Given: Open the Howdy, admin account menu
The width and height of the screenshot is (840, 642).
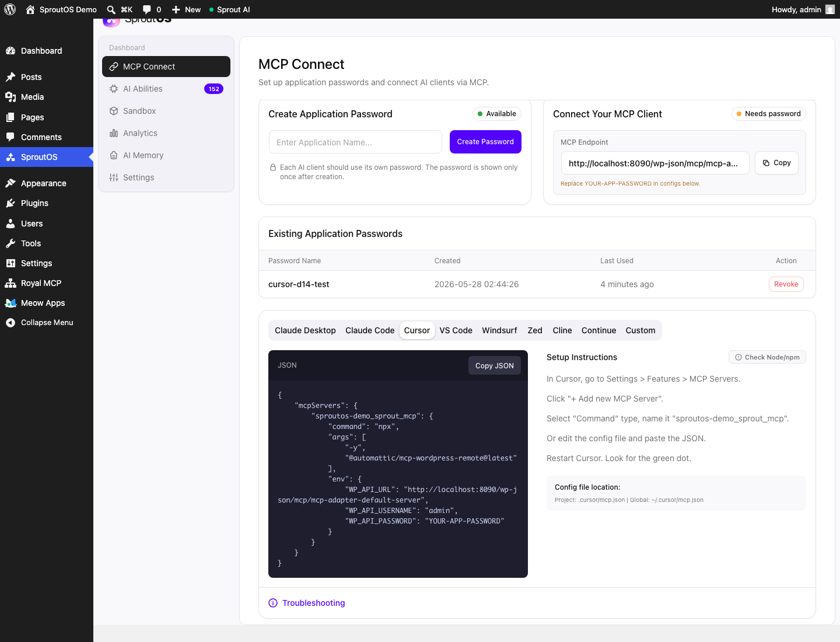Looking at the screenshot, I should [x=803, y=9].
